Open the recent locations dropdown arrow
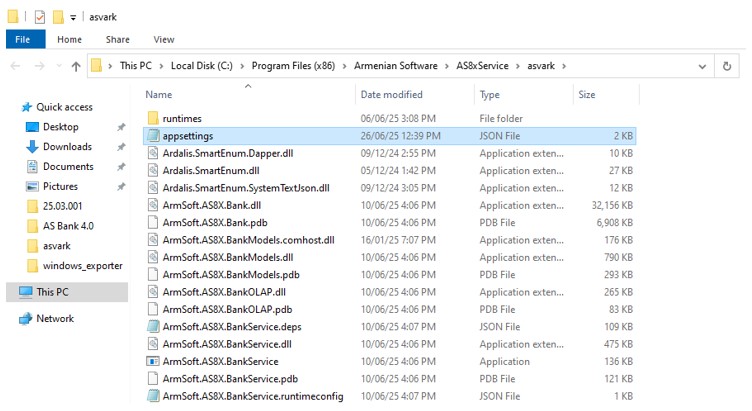 click(57, 66)
